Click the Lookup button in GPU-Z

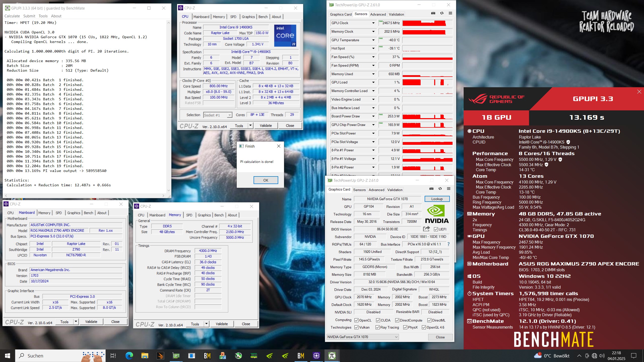(x=437, y=199)
